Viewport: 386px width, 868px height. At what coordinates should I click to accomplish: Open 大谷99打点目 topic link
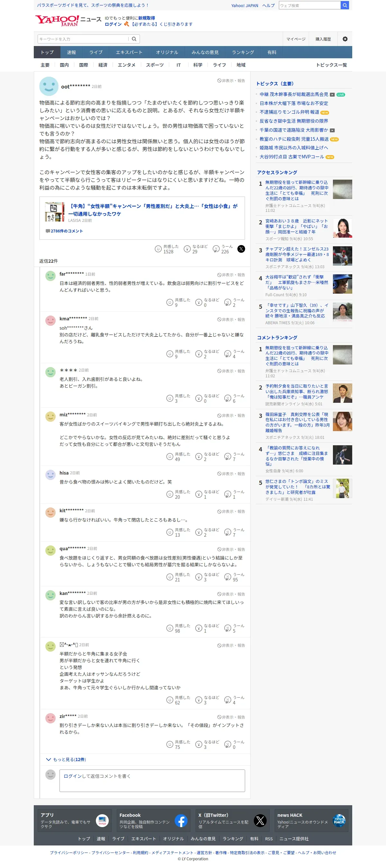coord(292,157)
